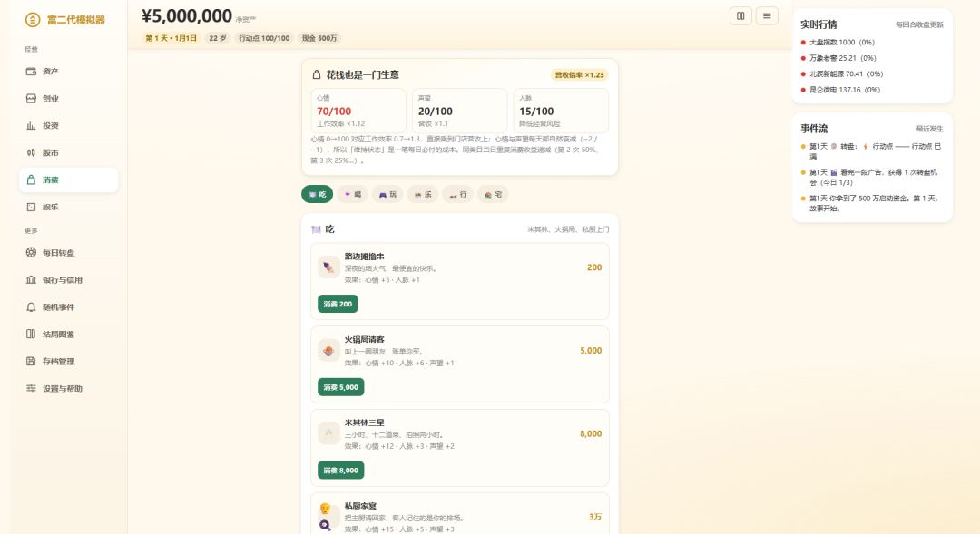Viewport: 980px width, 534px height.
Task: Click the 私厨家宴 price 3万
Action: (595, 517)
